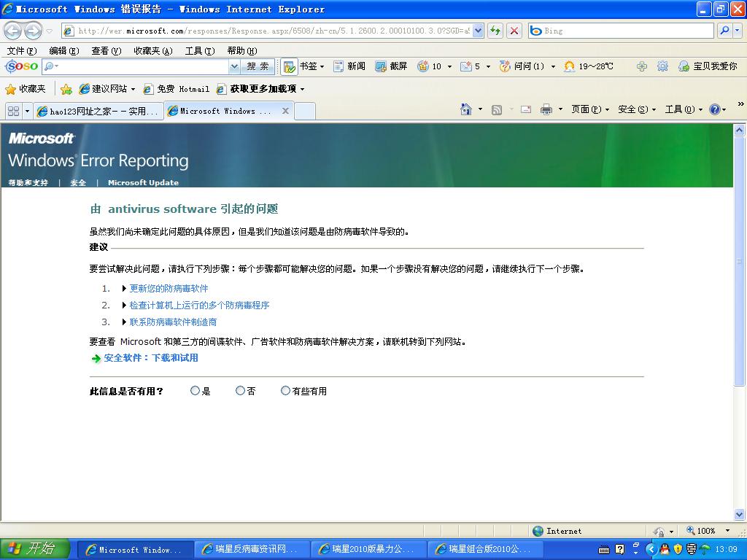Open the 安全(S) dropdown menu
The image size is (747, 560).
pos(637,109)
